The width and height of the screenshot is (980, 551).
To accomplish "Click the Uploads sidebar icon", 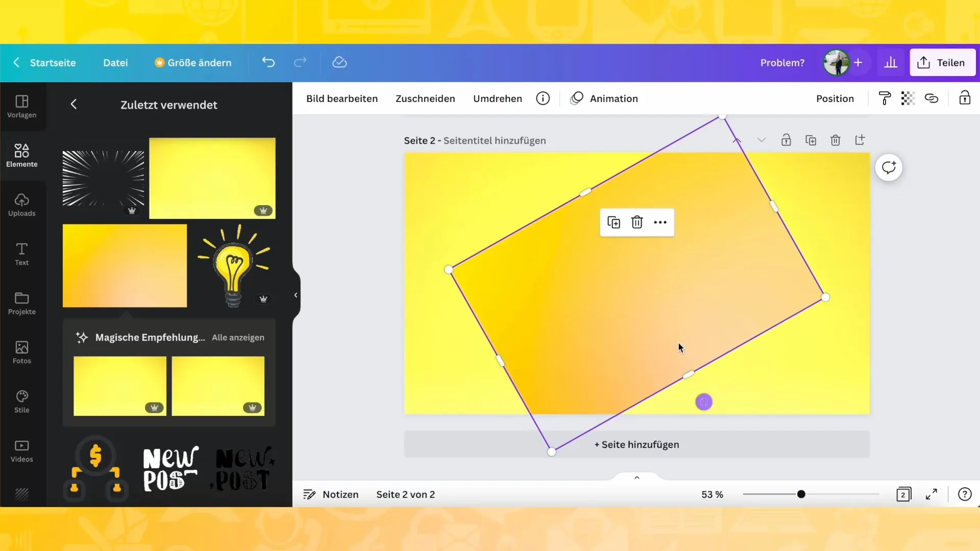I will tap(21, 205).
